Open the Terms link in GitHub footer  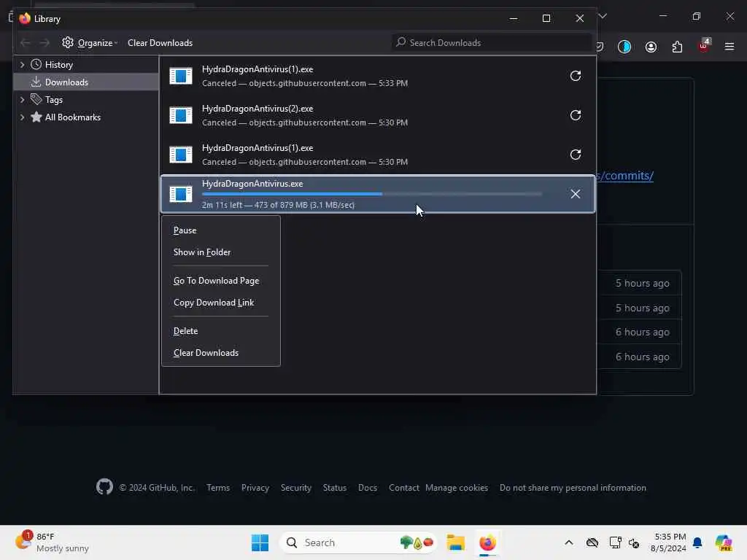[217, 488]
